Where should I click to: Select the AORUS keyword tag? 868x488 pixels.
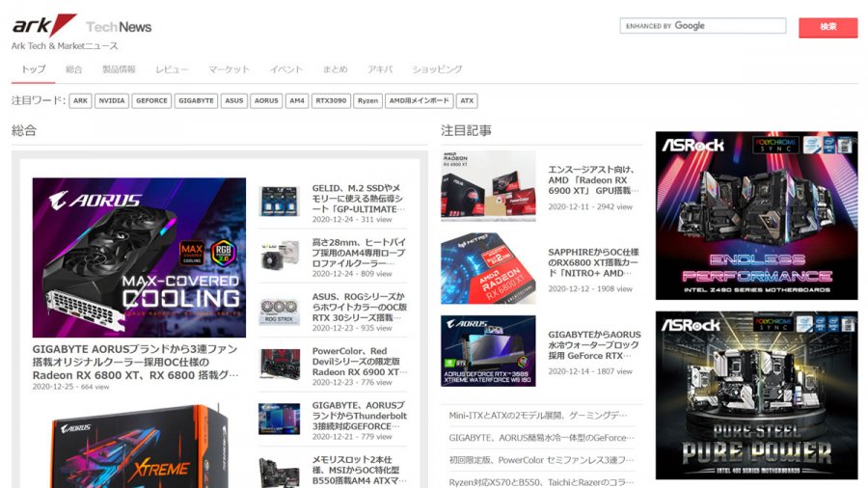pos(266,100)
